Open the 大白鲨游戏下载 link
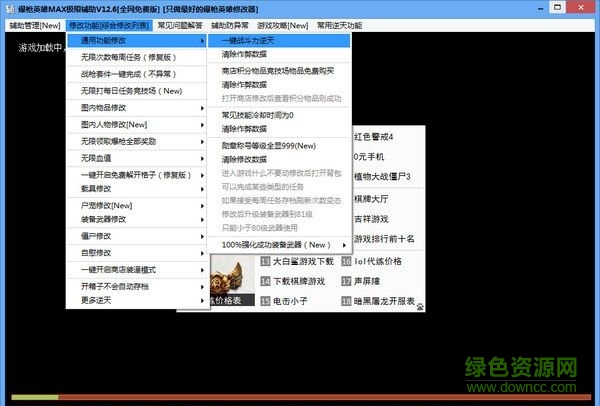Viewport: 600px width, 406px height. pos(303,262)
